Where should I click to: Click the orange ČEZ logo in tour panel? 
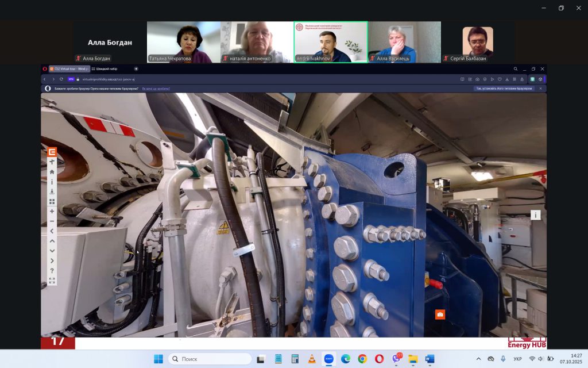52,152
